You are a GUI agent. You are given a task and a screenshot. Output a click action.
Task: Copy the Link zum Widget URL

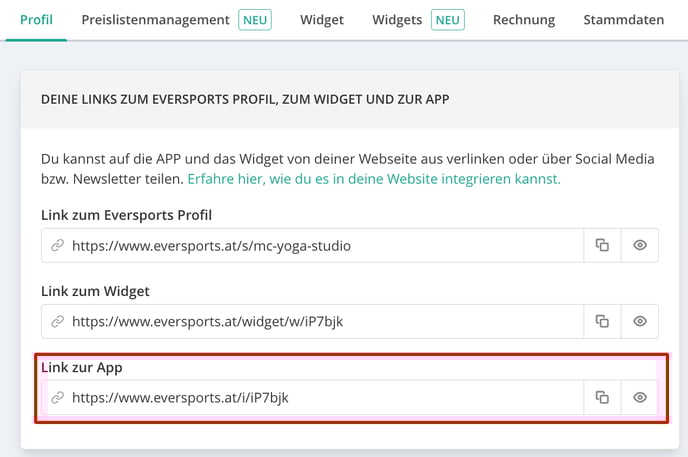[602, 321]
